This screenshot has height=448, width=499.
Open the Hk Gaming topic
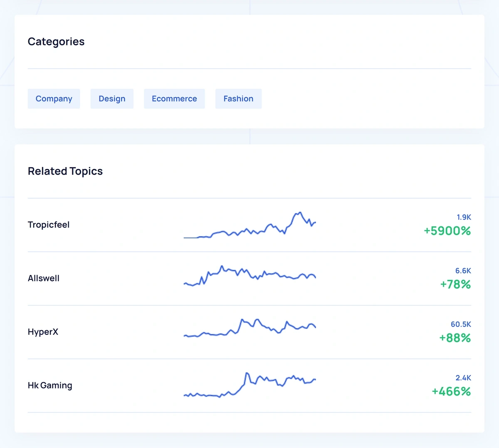pos(50,385)
